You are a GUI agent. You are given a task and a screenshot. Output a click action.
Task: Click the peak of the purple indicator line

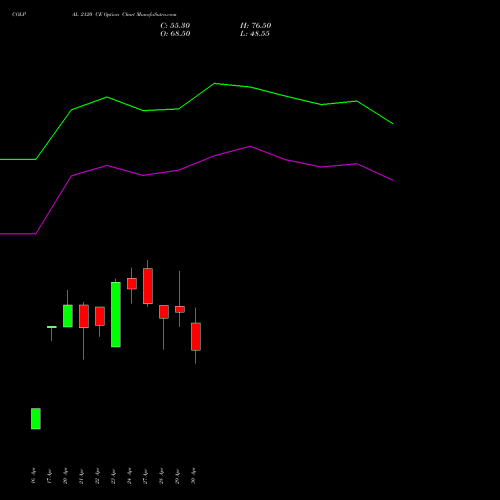pyautogui.click(x=250, y=146)
